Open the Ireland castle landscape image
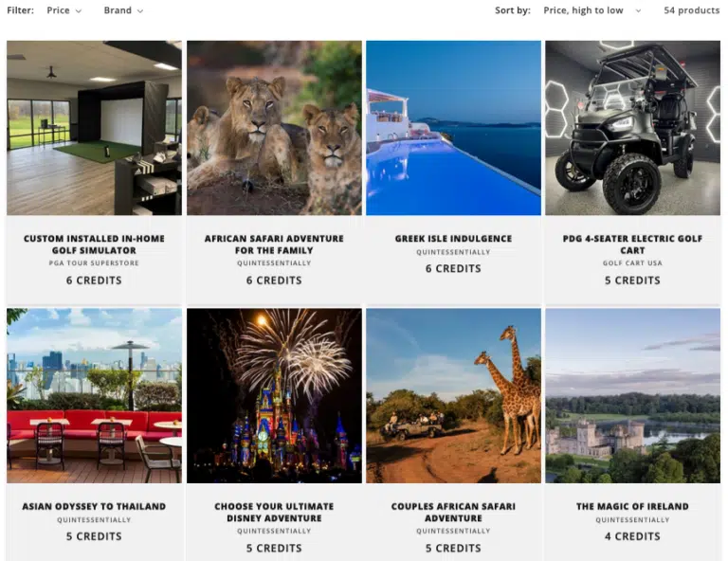 coord(632,396)
